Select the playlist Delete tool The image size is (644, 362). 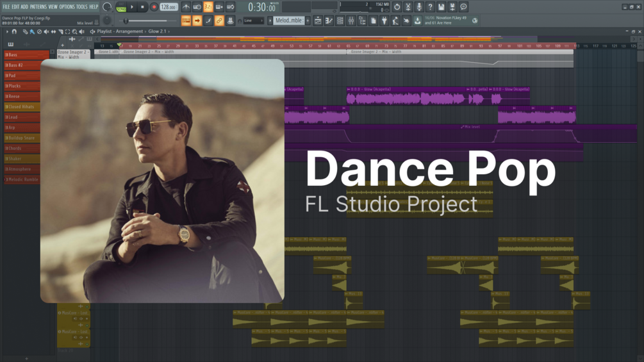pyautogui.click(x=39, y=31)
